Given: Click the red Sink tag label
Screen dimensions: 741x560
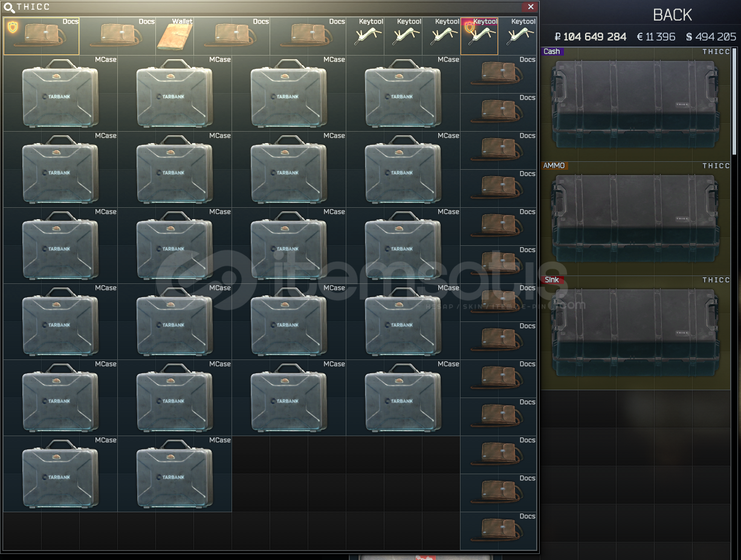Looking at the screenshot, I should tap(552, 280).
